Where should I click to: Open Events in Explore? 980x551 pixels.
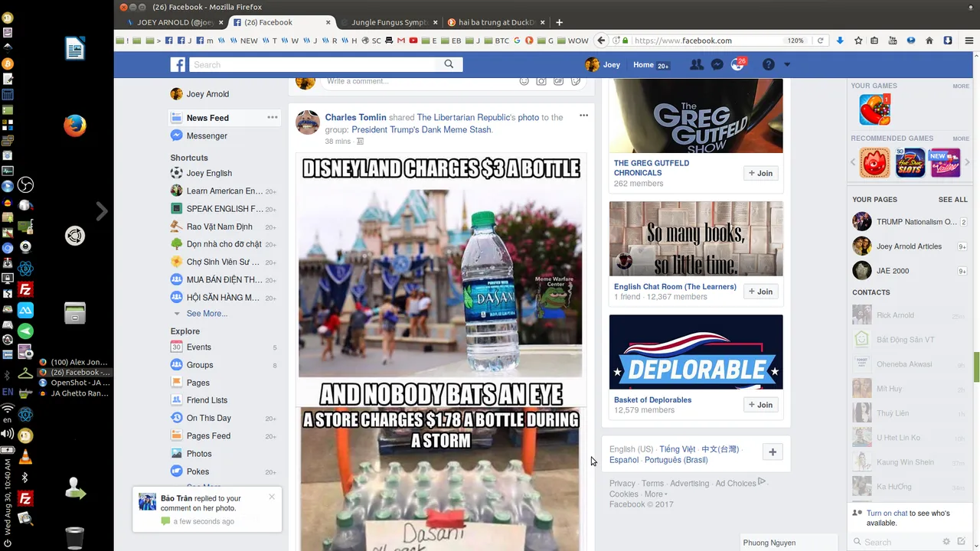(198, 347)
